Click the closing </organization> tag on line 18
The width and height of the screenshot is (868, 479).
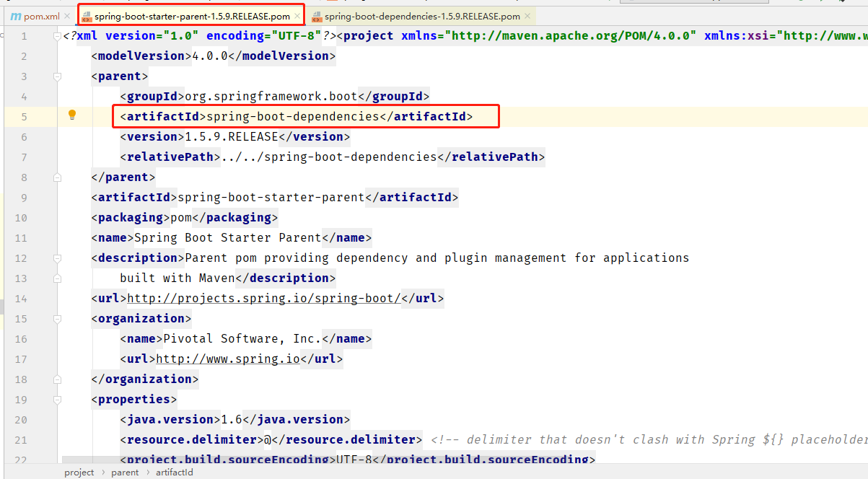[145, 379]
